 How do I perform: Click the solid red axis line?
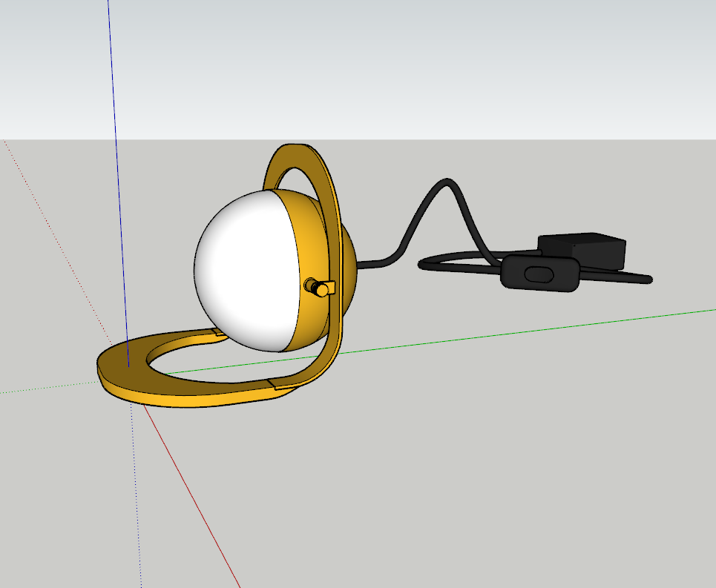191,496
